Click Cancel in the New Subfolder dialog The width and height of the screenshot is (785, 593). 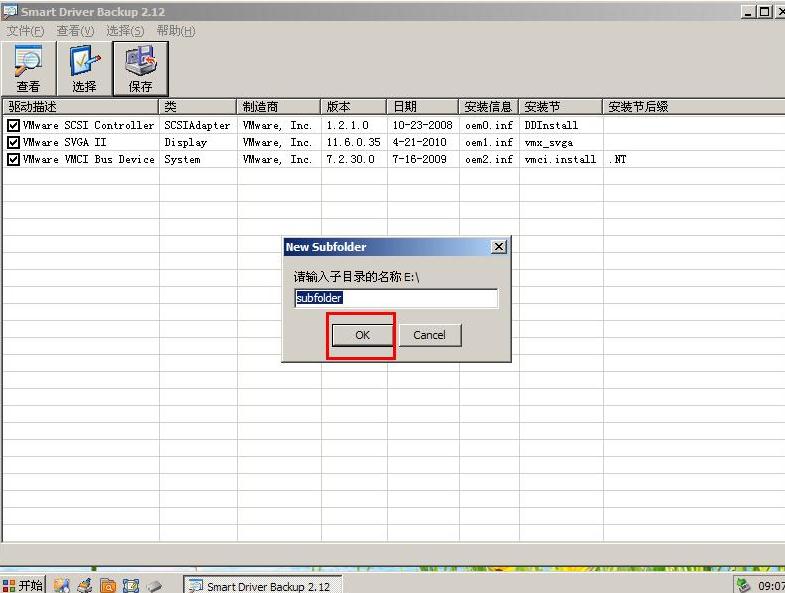[430, 335]
